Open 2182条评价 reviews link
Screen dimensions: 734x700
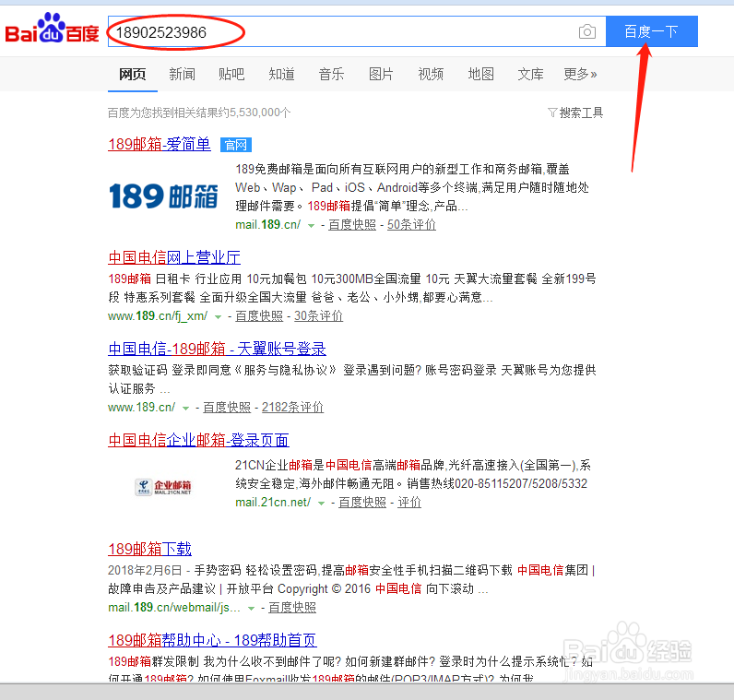coord(292,408)
